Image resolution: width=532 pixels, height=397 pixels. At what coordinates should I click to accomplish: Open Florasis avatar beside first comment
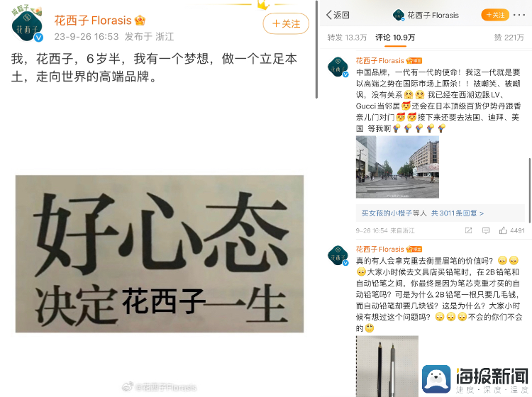(x=338, y=67)
